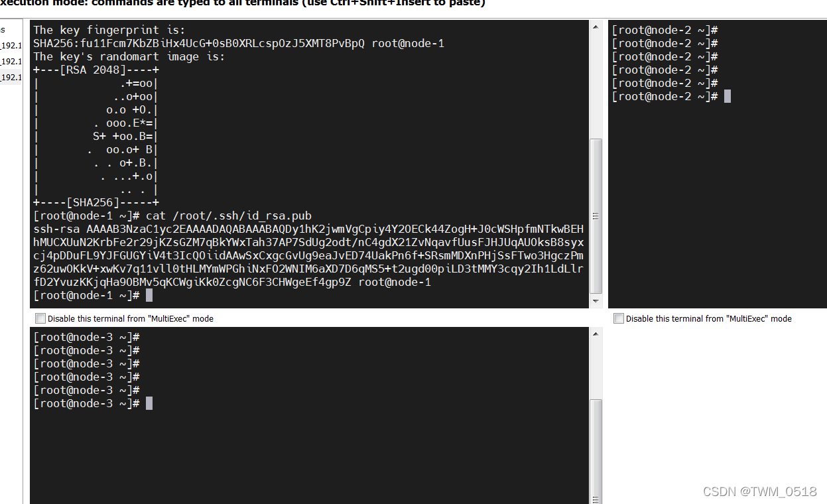Click the node-1 scrollbar thumb handle
This screenshot has height=504, width=827.
click(x=596, y=216)
